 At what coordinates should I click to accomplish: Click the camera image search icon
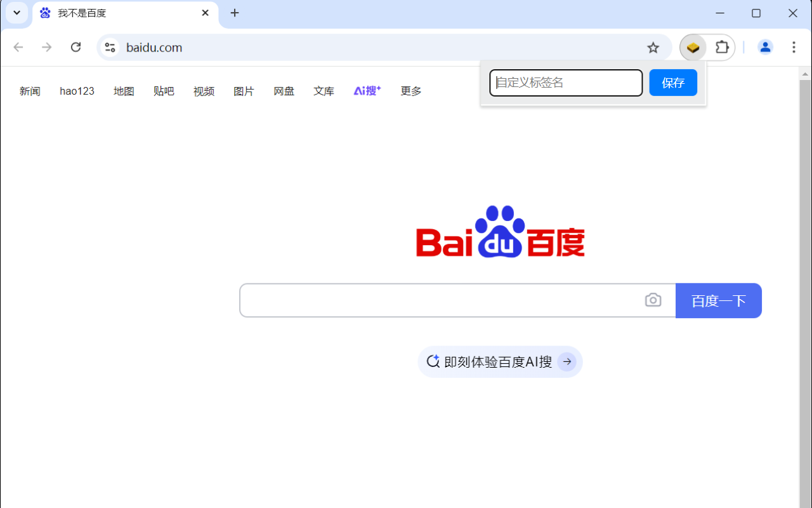653,300
